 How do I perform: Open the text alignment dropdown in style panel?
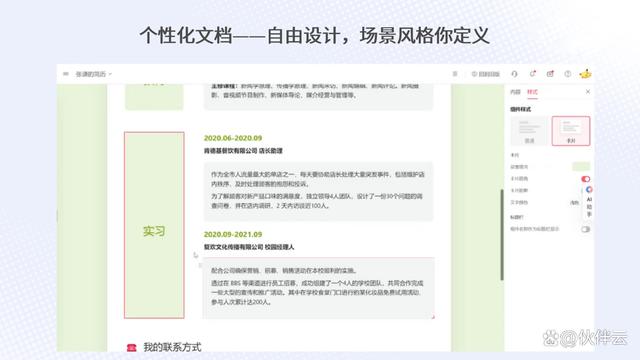click(575, 202)
